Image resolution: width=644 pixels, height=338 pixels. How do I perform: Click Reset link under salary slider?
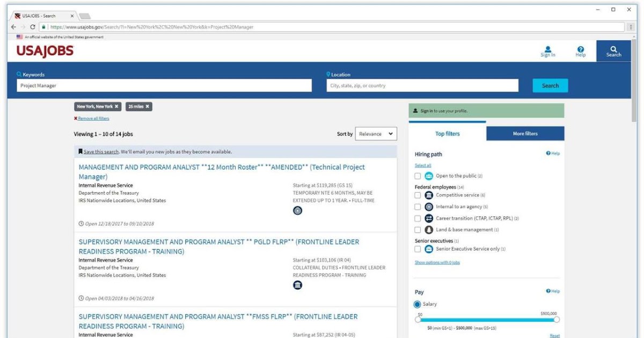(554, 336)
